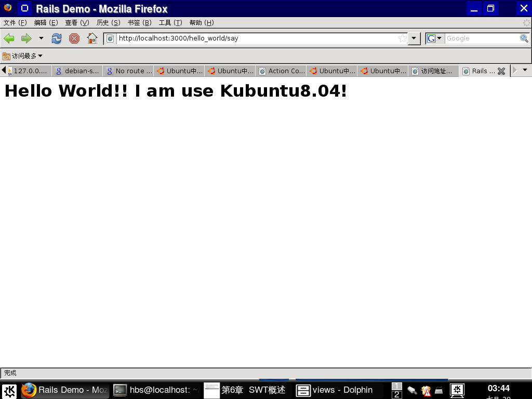Open the package update warning tray icon
532x399 pixels.
(x=426, y=391)
